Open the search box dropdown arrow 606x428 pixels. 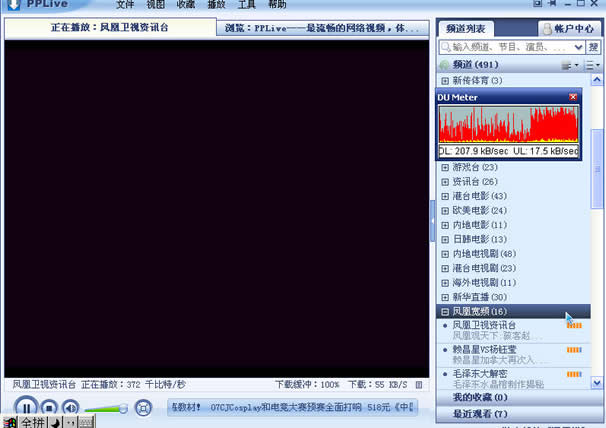[578, 47]
